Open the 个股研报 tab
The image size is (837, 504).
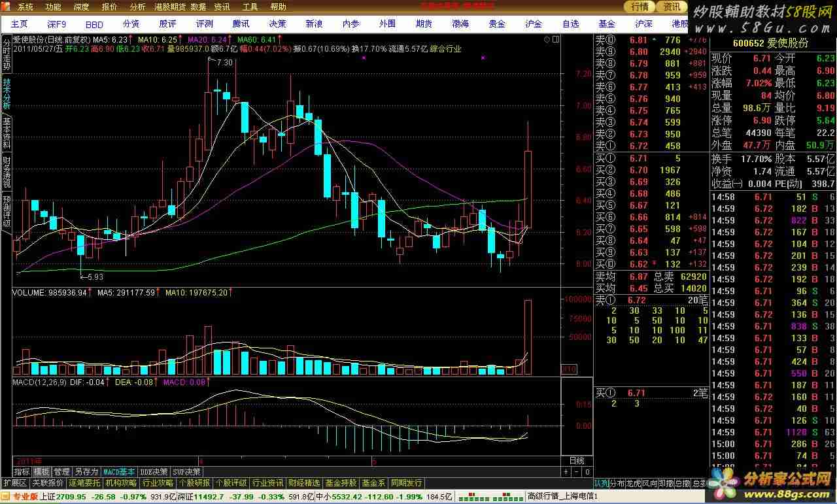click(195, 483)
